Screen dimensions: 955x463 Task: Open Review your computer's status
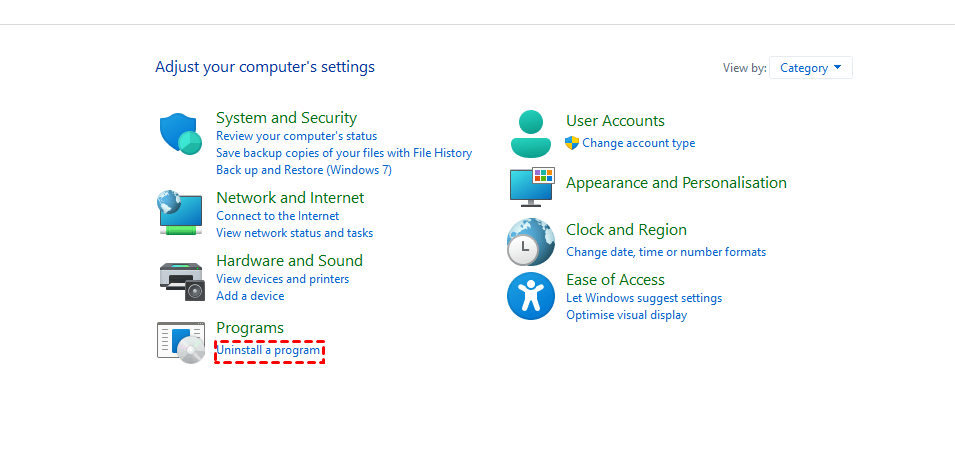coord(296,136)
